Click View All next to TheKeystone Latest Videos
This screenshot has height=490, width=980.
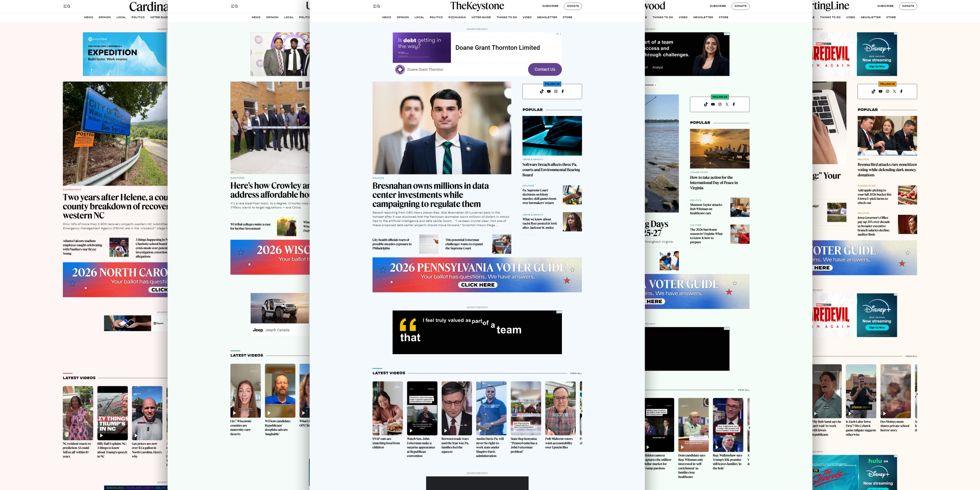576,373
